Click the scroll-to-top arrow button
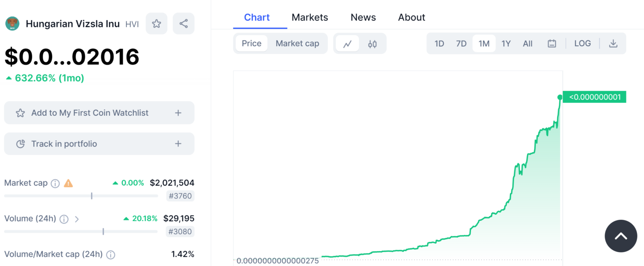Image resolution: width=644 pixels, height=266 pixels. pyautogui.click(x=621, y=236)
